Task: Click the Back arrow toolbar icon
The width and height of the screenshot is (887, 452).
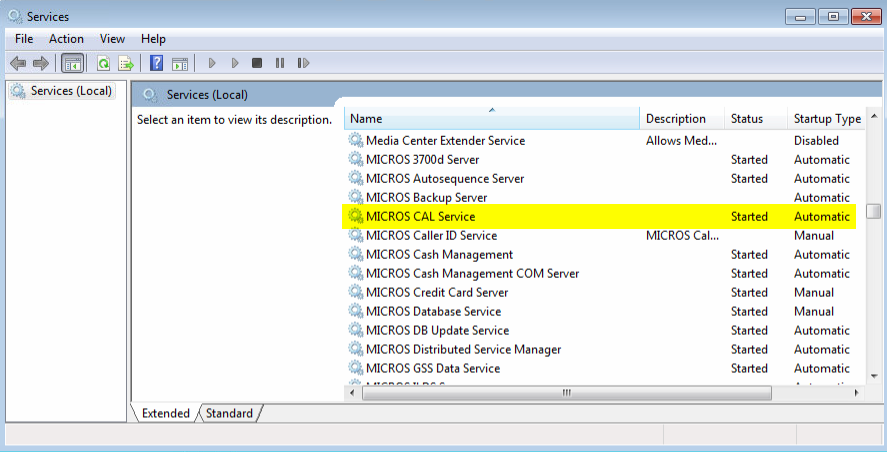Action: pyautogui.click(x=18, y=63)
